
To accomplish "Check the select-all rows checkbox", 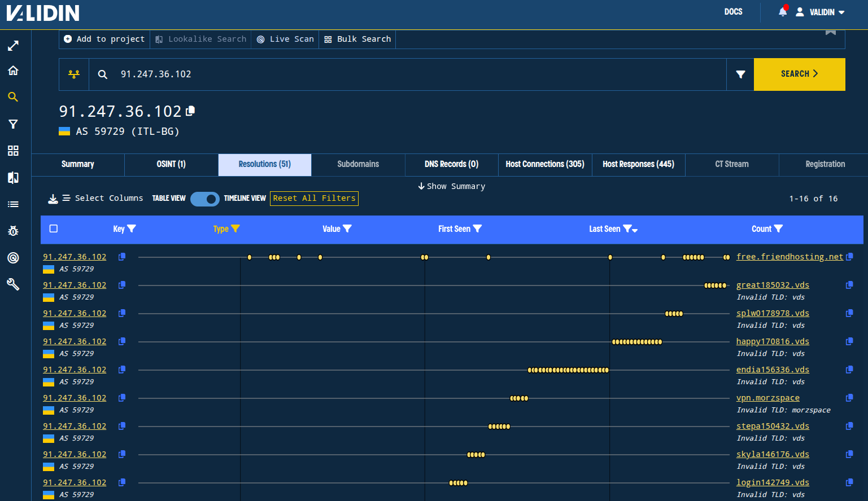I will (x=54, y=228).
